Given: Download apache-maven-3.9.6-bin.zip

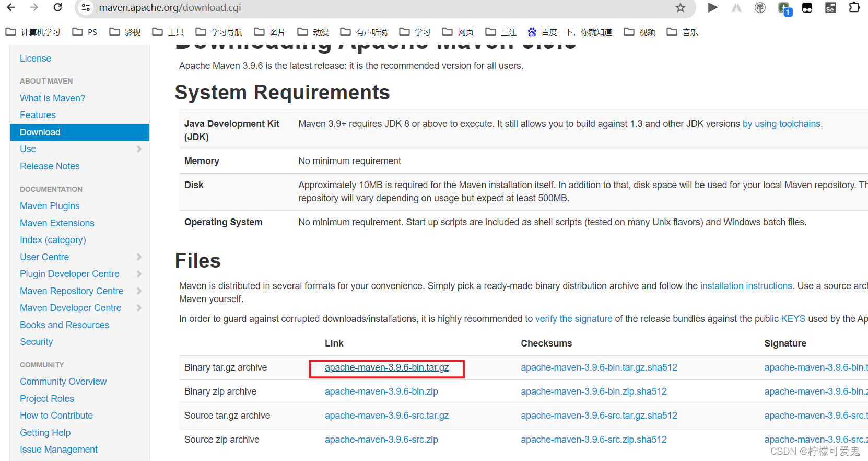Looking at the screenshot, I should [x=381, y=391].
